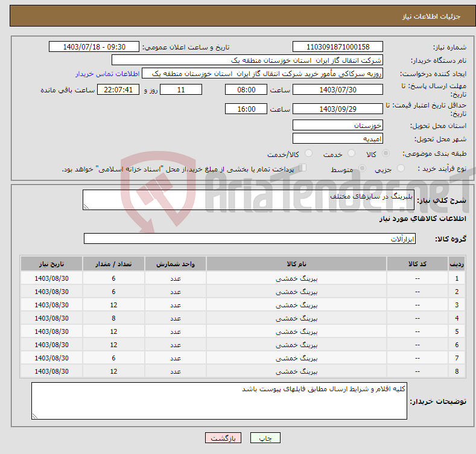Click the کد کالا cell in row 1
Viewport: 476px width, 454px height.
tap(417, 278)
